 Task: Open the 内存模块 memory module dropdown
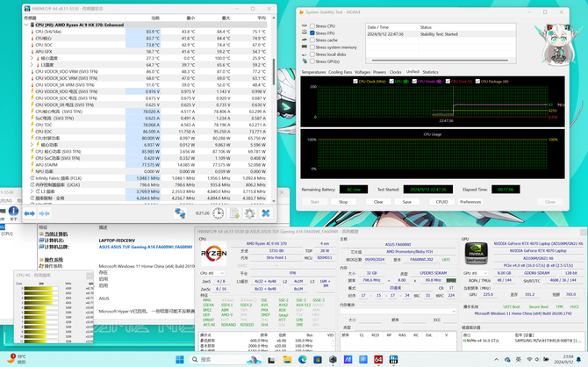398,312
